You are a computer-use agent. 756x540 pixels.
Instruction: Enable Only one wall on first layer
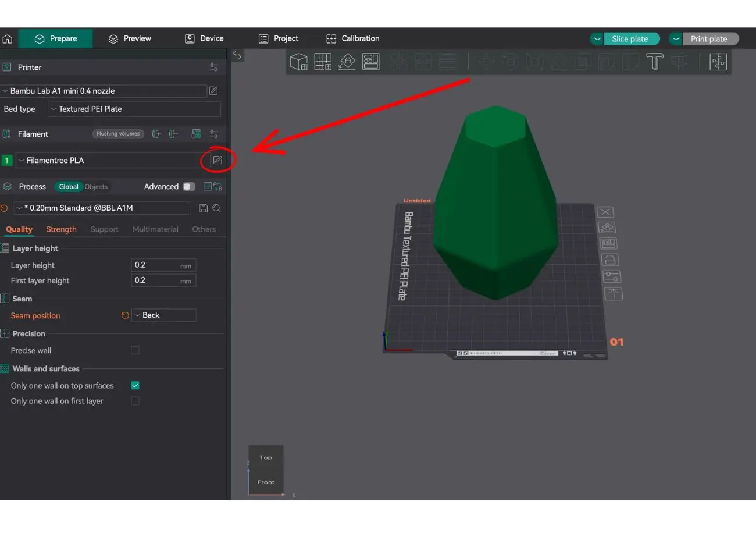pos(135,401)
